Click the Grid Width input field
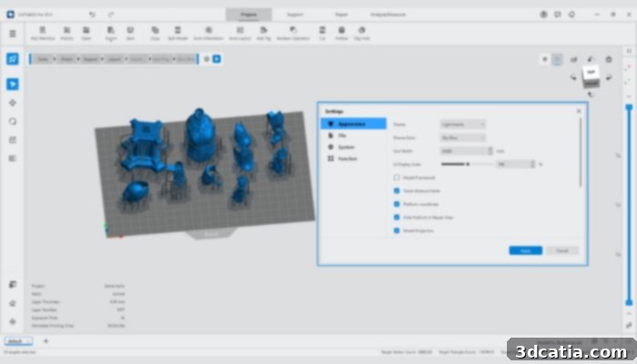The image size is (637, 364). [x=464, y=151]
